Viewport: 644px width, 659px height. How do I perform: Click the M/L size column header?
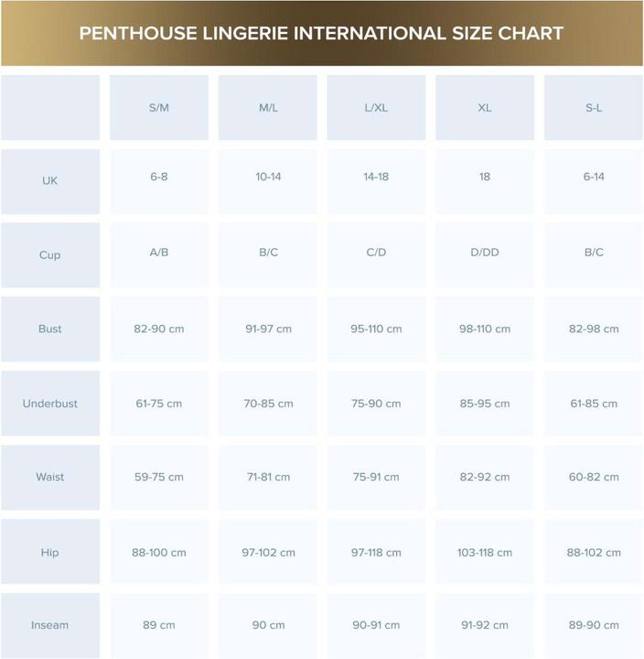[268, 108]
